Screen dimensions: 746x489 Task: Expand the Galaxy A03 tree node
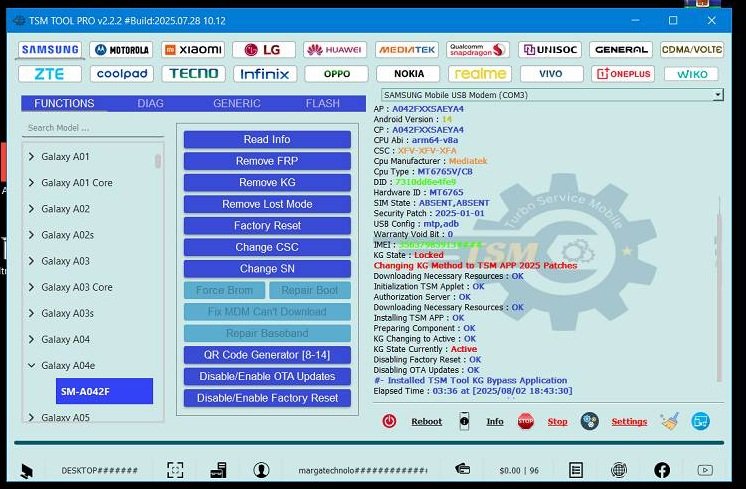pos(31,261)
